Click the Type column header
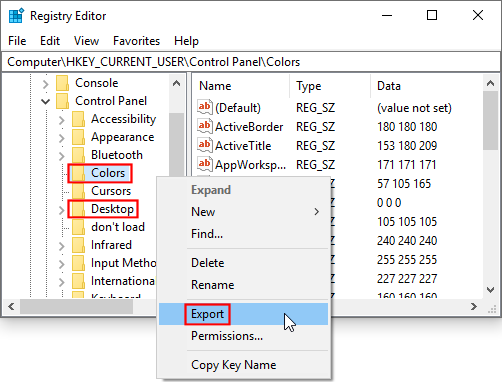Viewport: 502px width, 382px height. (x=330, y=86)
